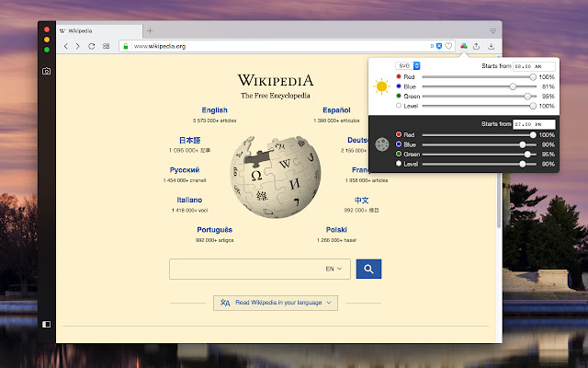
Task: Open the Polski Wikipedia link
Action: [336, 230]
